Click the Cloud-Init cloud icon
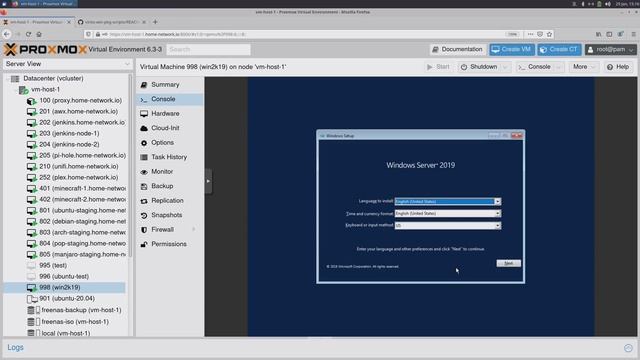The width and height of the screenshot is (640, 360). [x=144, y=128]
